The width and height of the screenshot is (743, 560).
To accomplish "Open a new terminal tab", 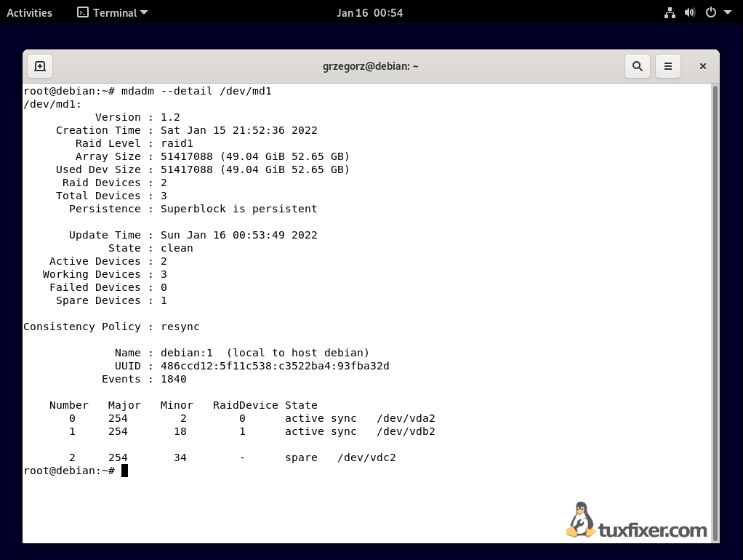I will click(x=40, y=66).
